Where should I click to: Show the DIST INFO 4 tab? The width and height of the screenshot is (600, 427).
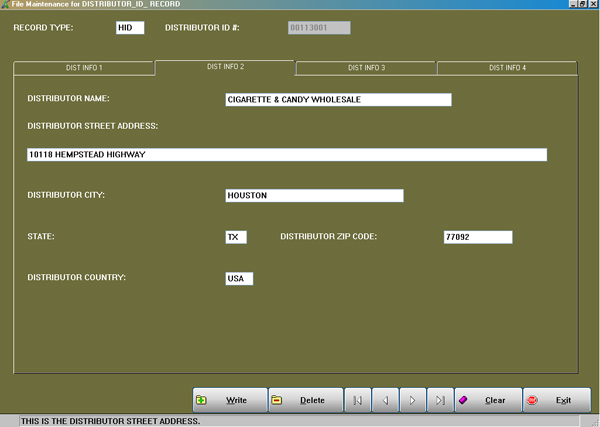point(507,68)
